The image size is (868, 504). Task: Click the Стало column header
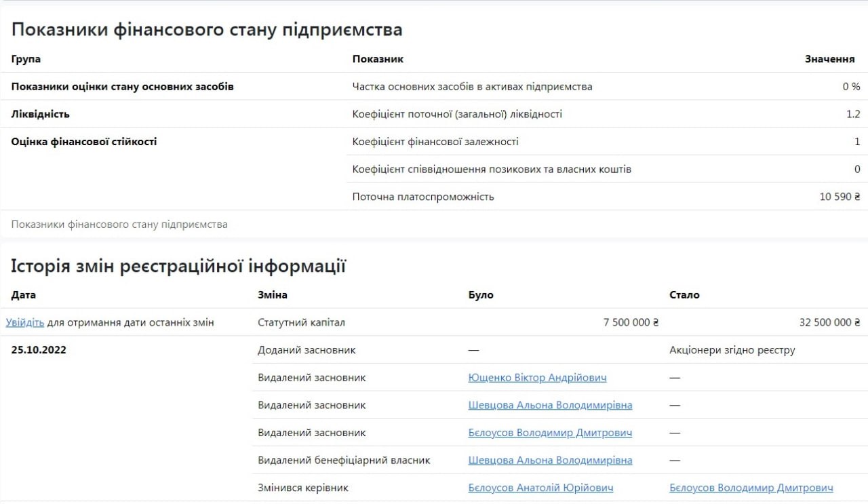[x=684, y=295]
